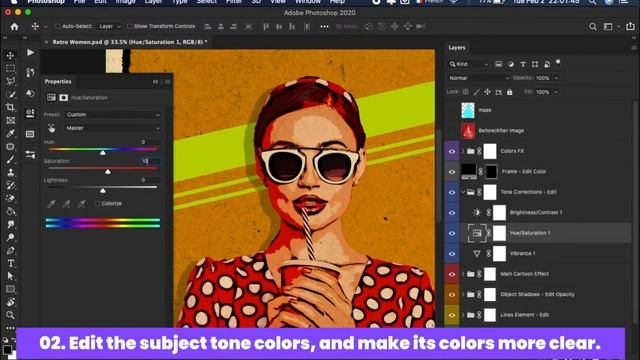The height and width of the screenshot is (360, 640).
Task: Open the Search icon in options bar
Action: (593, 27)
